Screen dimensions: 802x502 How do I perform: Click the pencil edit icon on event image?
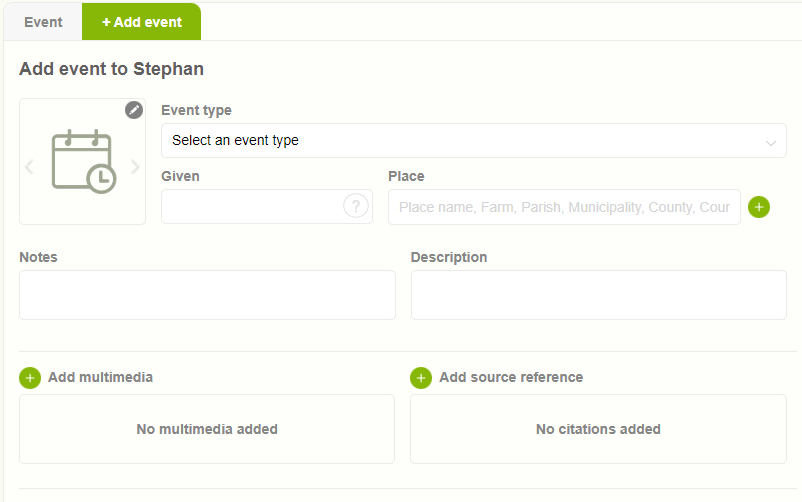click(134, 110)
